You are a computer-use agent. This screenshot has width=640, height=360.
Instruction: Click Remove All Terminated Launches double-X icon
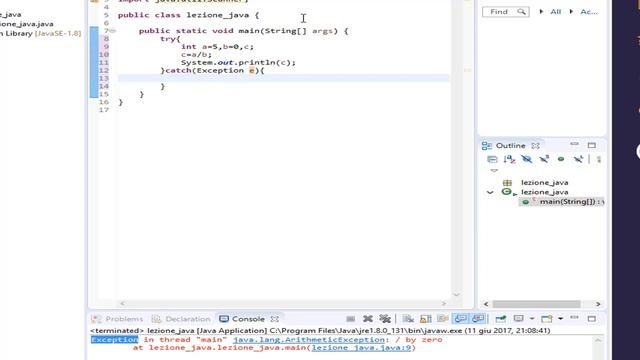pos(385,319)
